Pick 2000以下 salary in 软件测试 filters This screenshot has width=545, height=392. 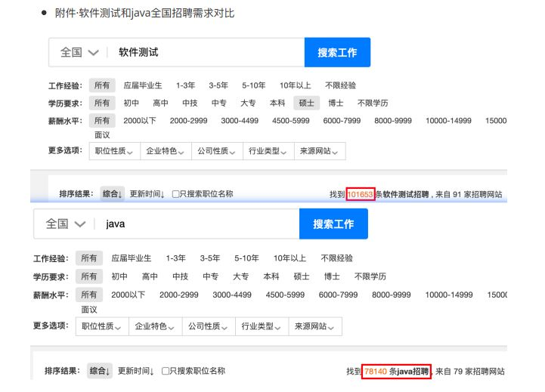click(x=140, y=121)
